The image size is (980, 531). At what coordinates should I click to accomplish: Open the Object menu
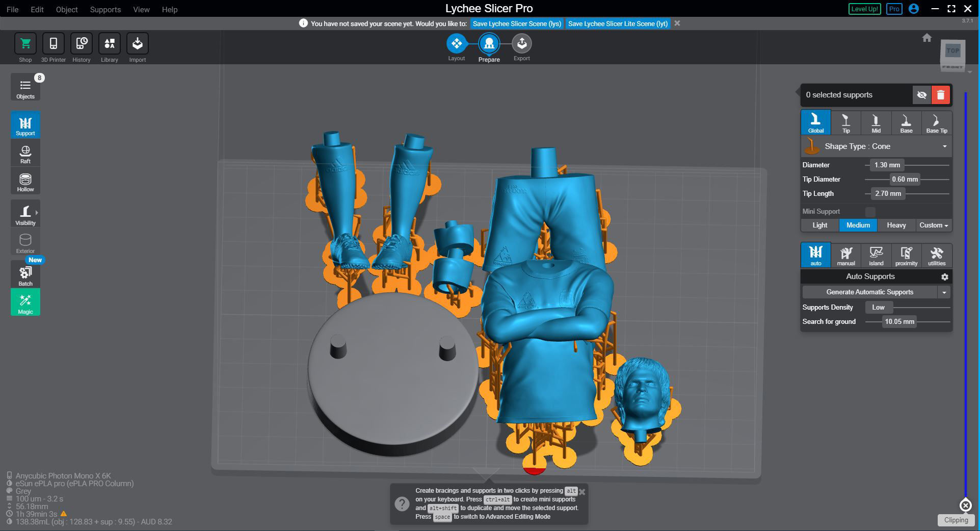(67, 10)
